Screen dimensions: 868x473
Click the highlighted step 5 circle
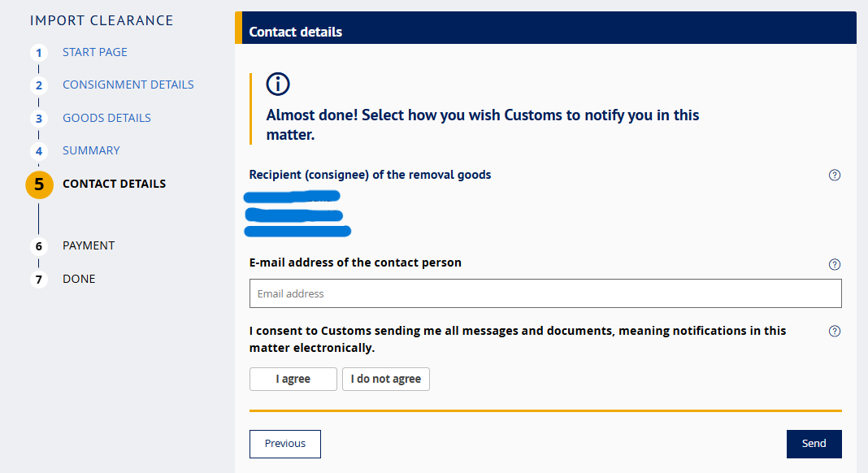coord(39,184)
